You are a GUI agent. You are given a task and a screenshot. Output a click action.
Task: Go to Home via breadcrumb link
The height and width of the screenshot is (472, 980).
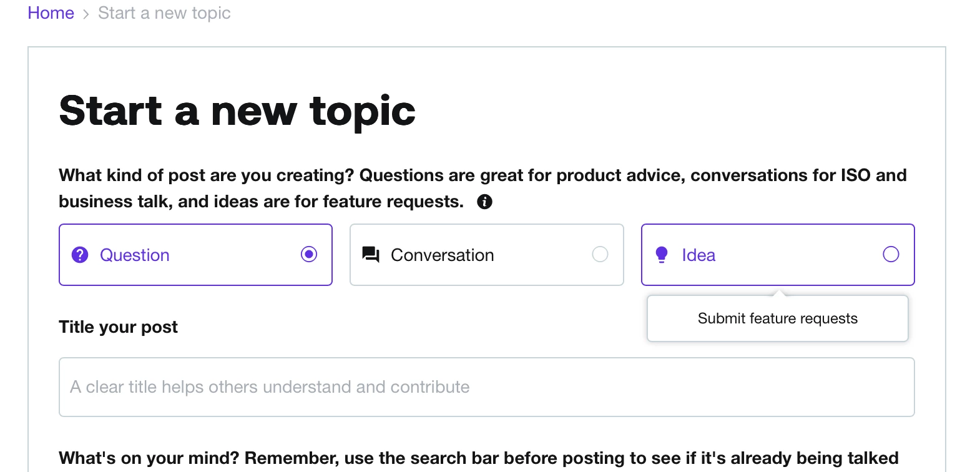click(51, 13)
